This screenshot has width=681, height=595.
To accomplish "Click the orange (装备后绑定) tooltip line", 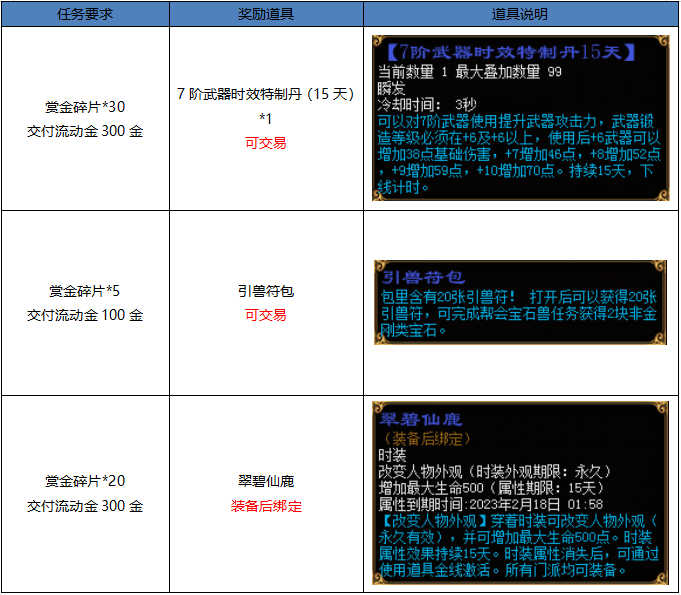I will coord(426,439).
